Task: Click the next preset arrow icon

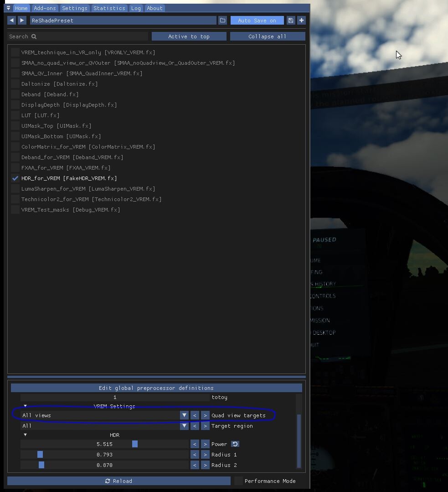Action: click(x=22, y=21)
